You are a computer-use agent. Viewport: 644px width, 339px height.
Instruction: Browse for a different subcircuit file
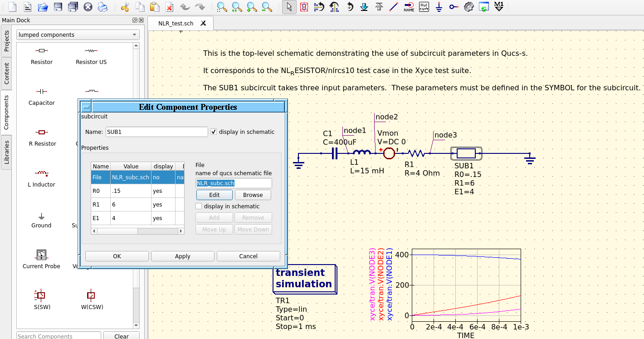[253, 195]
